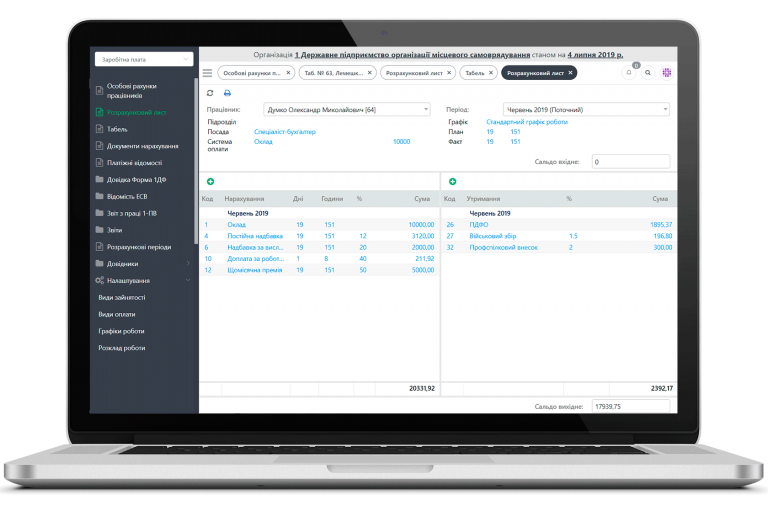Open Документи нарахування in sidebar
Image resolution: width=768 pixels, height=516 pixels.
pos(142,146)
